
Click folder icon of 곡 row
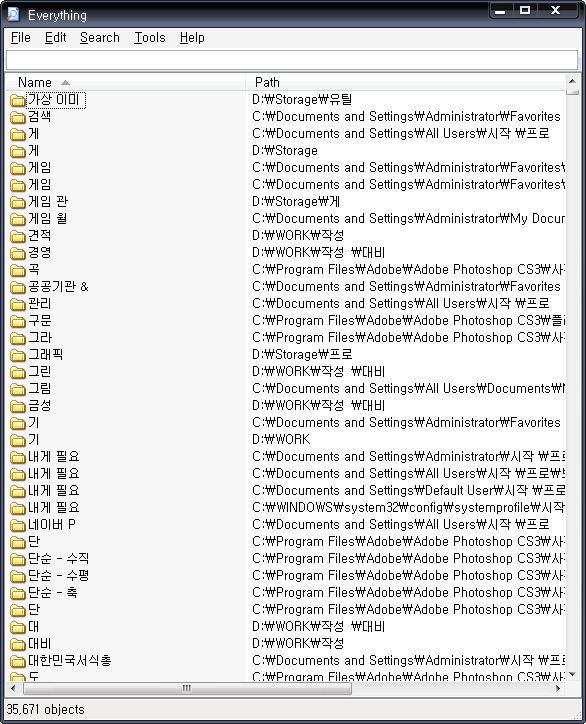point(18,270)
